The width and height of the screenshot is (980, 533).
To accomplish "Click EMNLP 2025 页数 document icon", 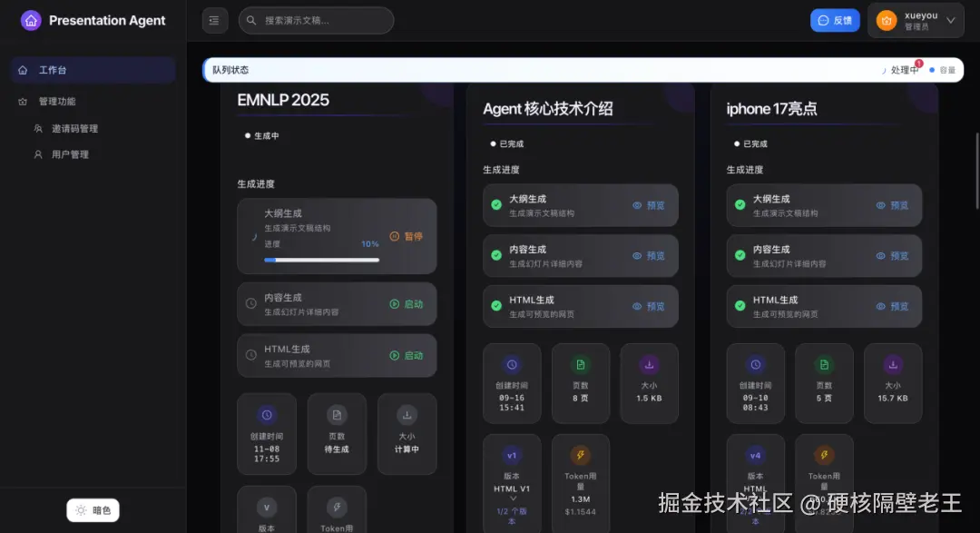I will [x=337, y=415].
